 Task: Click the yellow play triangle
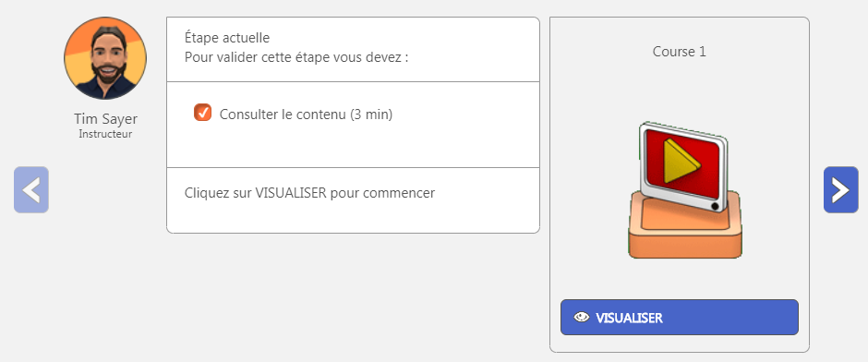(x=681, y=161)
